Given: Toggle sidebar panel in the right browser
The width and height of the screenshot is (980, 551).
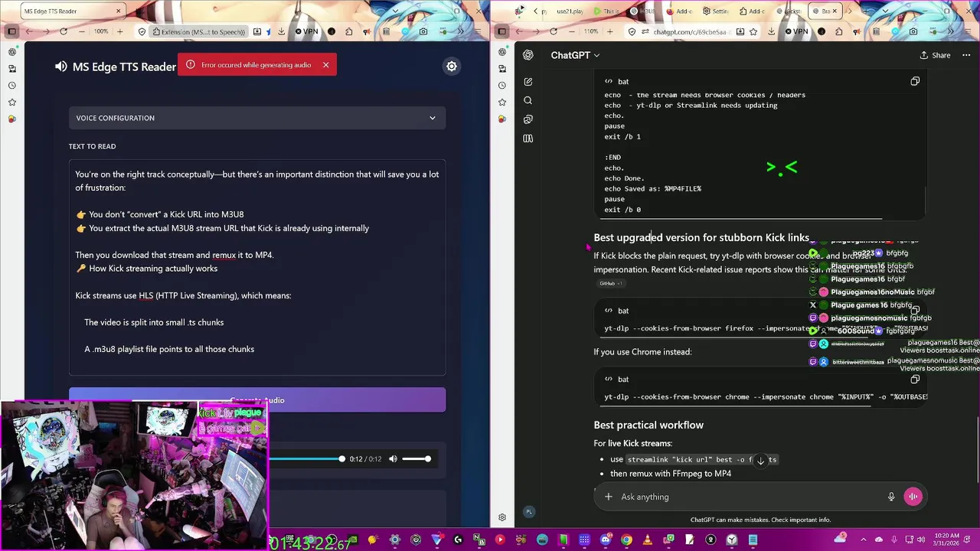Looking at the screenshot, I should click(x=502, y=31).
